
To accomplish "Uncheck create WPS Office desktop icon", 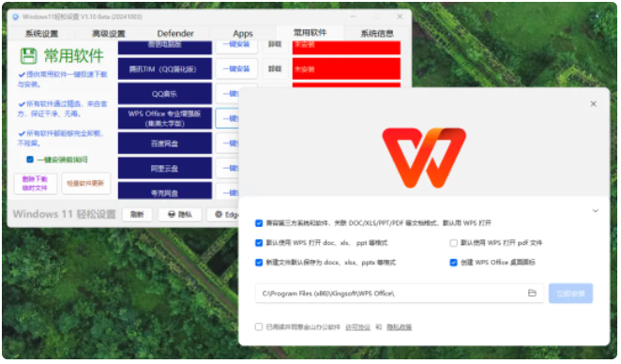I will (453, 262).
